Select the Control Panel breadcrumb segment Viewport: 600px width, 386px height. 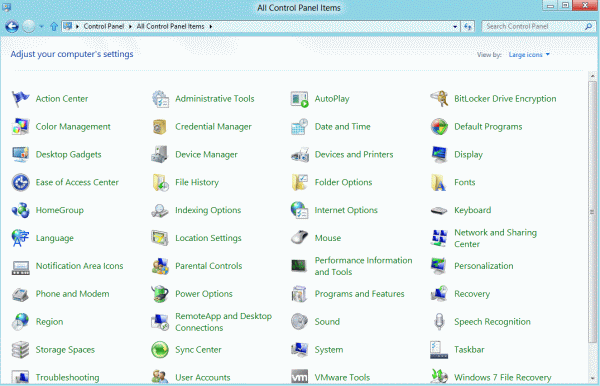tap(104, 26)
